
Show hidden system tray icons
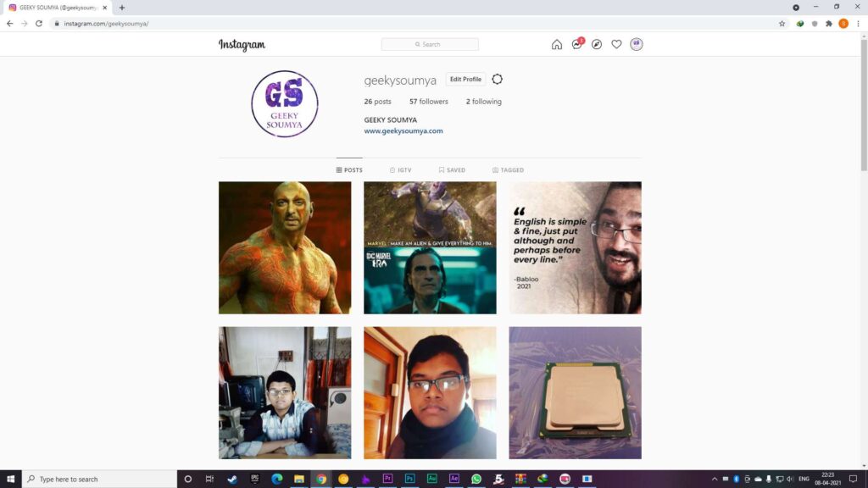pos(714,479)
